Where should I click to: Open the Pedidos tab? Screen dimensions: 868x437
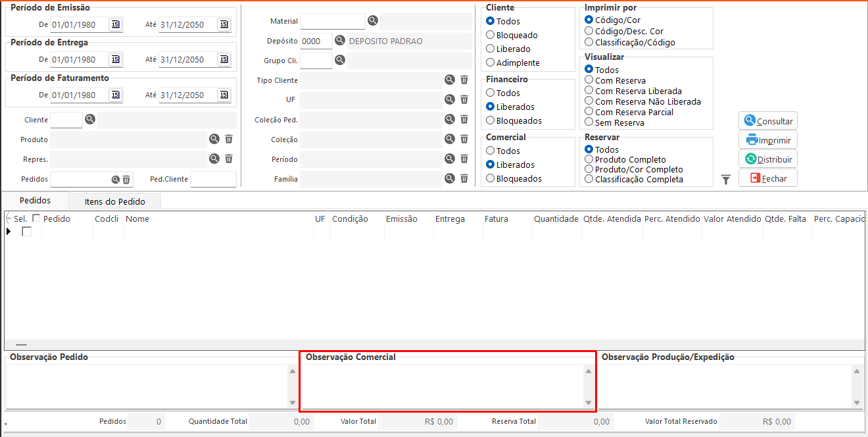click(35, 201)
